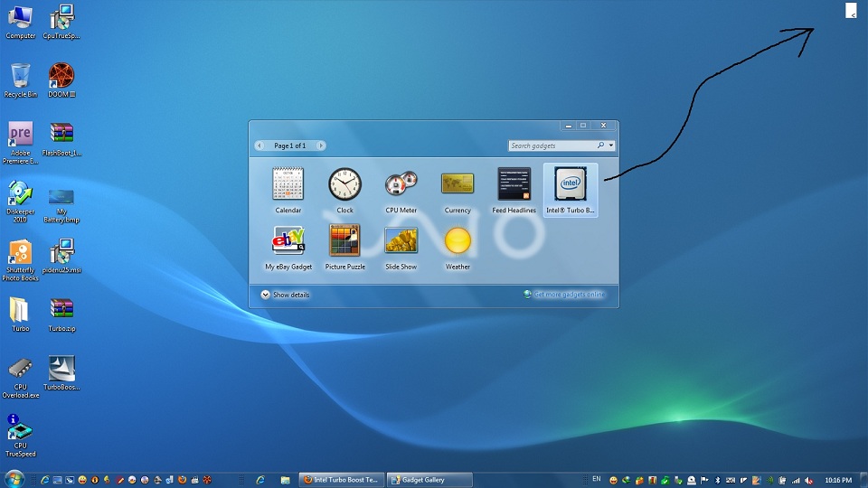Click the Weather gadget sun icon
Screen dimensions: 868x488
pyautogui.click(x=458, y=241)
